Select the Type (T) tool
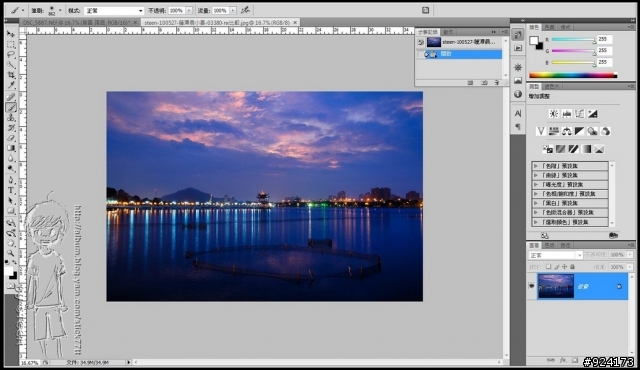640x370 pixels. [x=11, y=191]
